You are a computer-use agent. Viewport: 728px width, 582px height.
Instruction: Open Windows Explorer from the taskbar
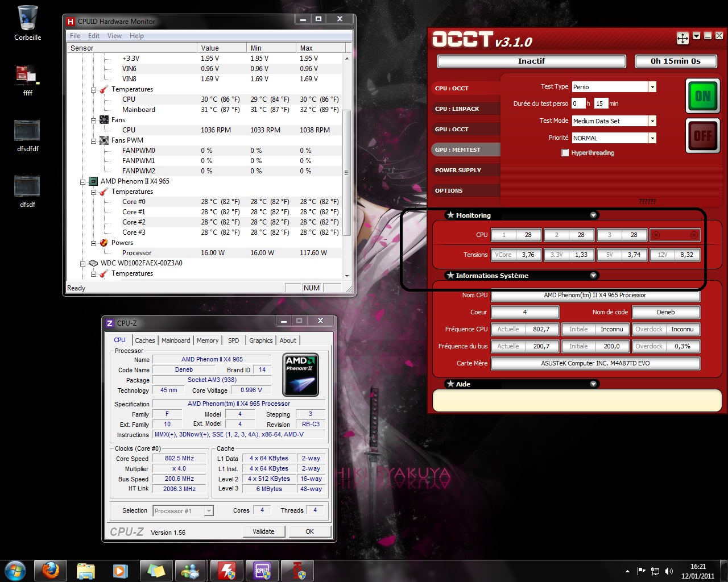pyautogui.click(x=86, y=570)
